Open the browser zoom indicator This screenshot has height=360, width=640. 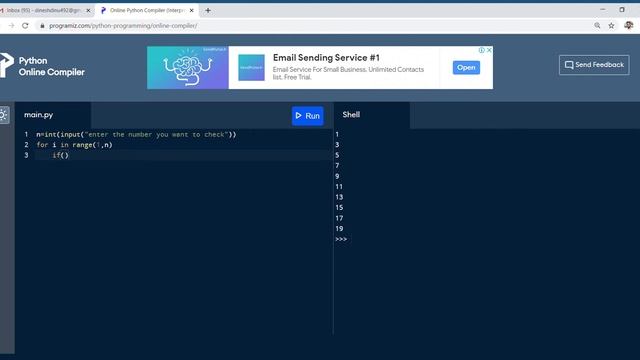597,26
